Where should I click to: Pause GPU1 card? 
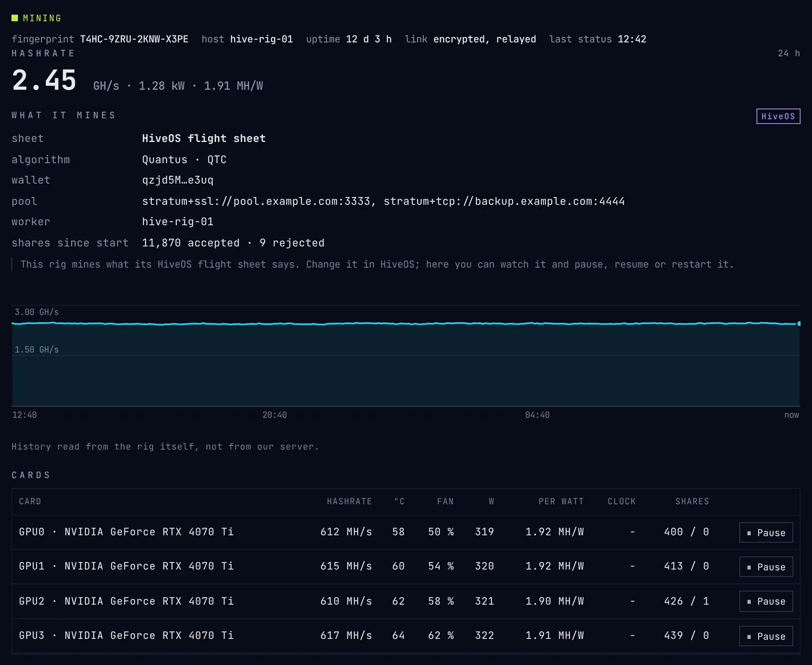pyautogui.click(x=766, y=567)
